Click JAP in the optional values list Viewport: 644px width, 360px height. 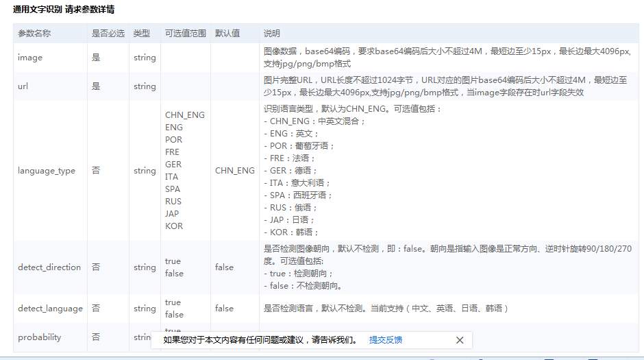172,214
